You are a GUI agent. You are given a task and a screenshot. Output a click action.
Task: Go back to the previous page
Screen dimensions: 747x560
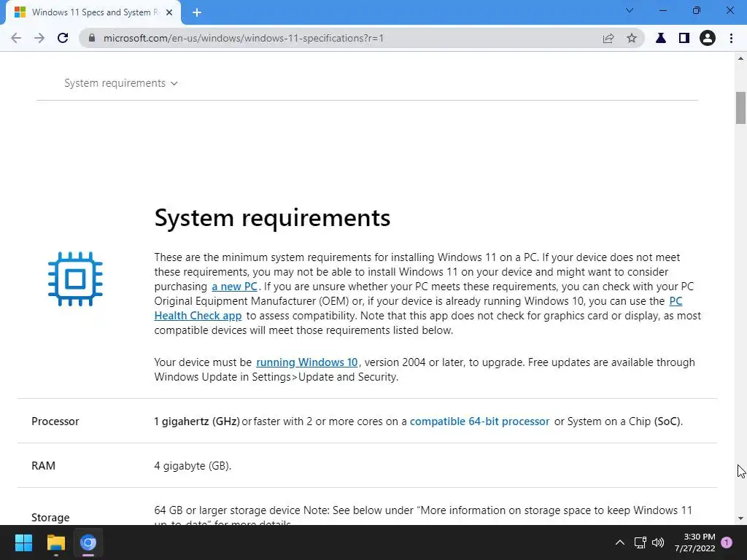coord(16,38)
